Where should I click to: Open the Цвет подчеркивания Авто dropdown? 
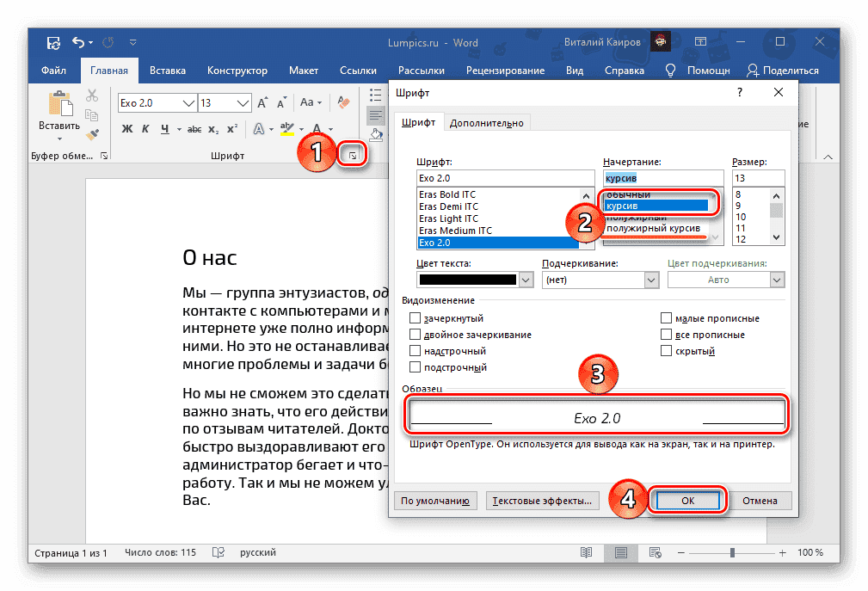coord(725,280)
